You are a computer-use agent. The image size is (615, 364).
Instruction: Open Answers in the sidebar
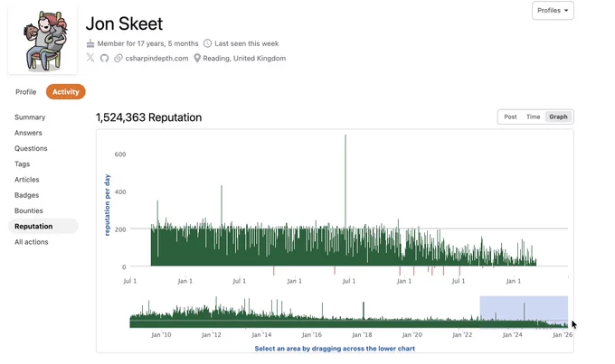pyautogui.click(x=28, y=133)
